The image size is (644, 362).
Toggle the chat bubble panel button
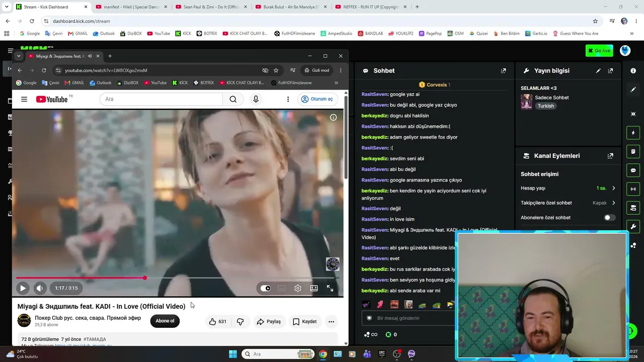[633, 170]
